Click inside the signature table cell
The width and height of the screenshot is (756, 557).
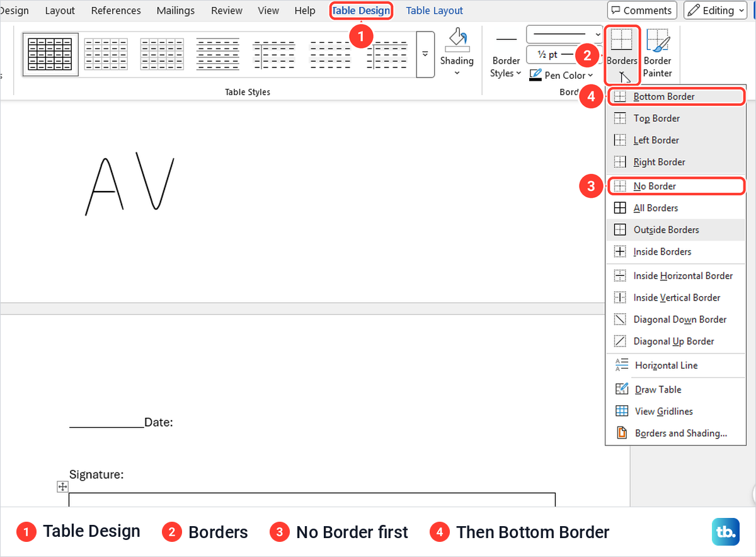(312, 500)
